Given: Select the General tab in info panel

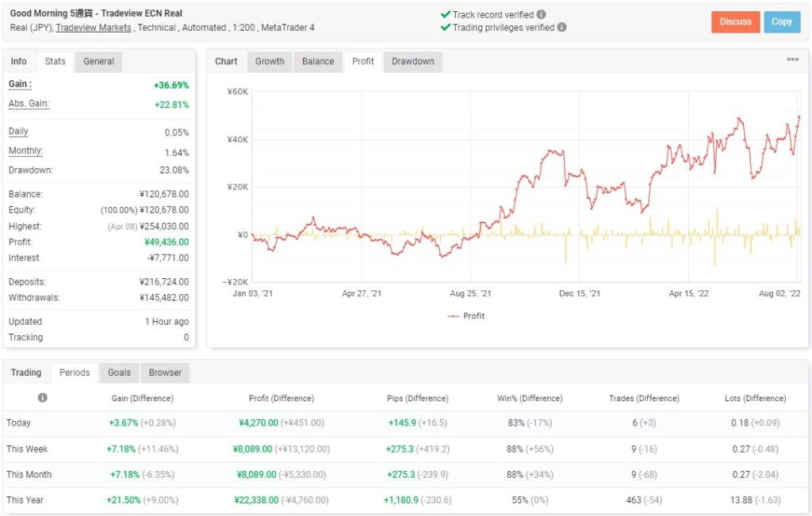Looking at the screenshot, I should tap(98, 62).
